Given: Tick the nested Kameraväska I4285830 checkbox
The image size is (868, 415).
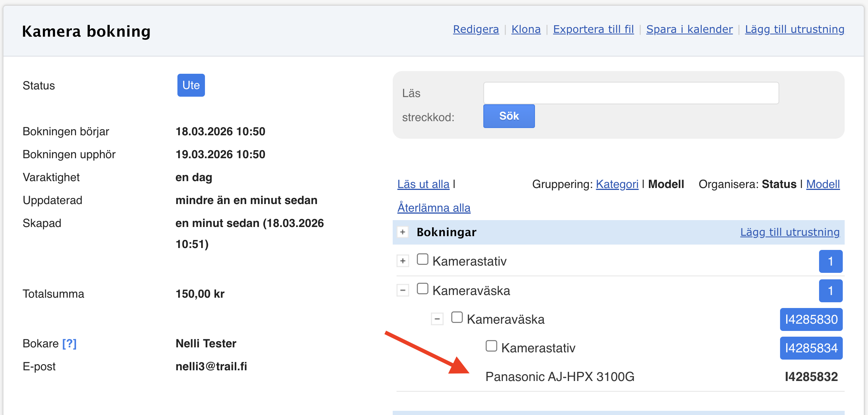Looking at the screenshot, I should 457,318.
